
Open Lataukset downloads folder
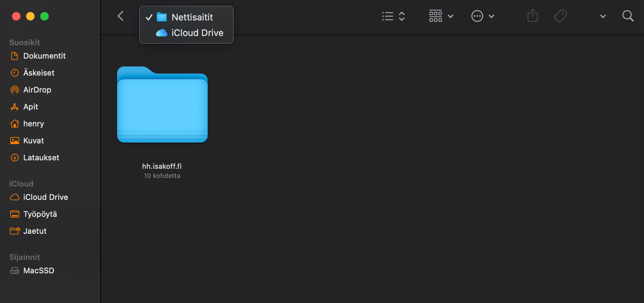coord(41,158)
